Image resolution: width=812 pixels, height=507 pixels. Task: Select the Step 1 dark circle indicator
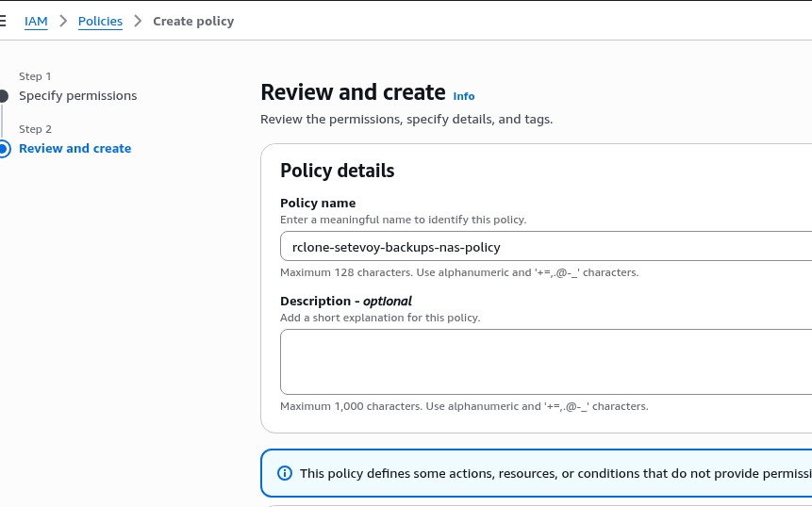click(3, 96)
